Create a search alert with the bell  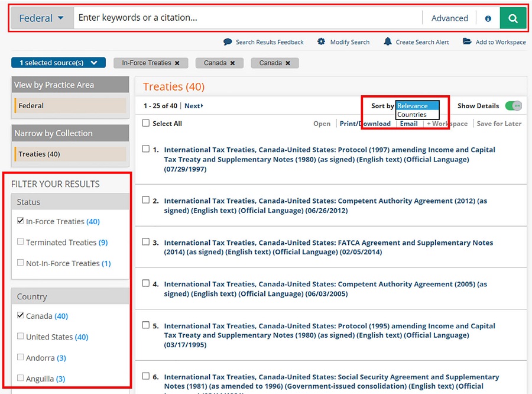click(388, 42)
